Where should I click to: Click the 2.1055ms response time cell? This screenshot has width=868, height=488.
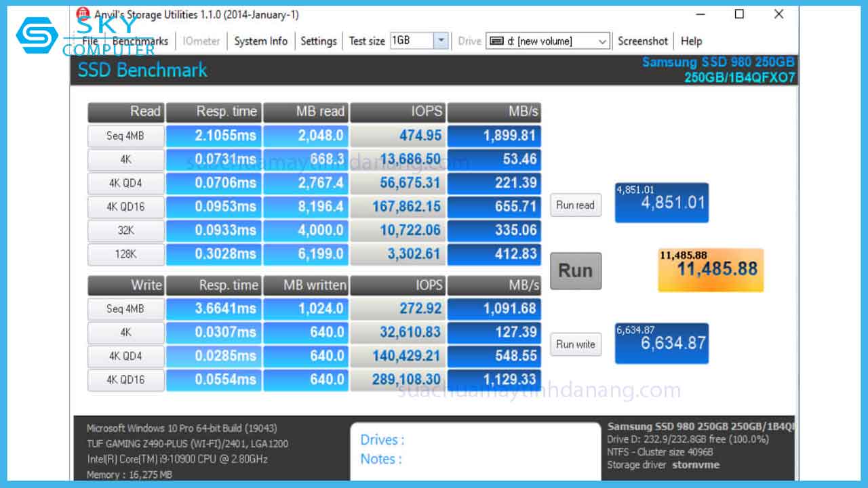pyautogui.click(x=214, y=136)
